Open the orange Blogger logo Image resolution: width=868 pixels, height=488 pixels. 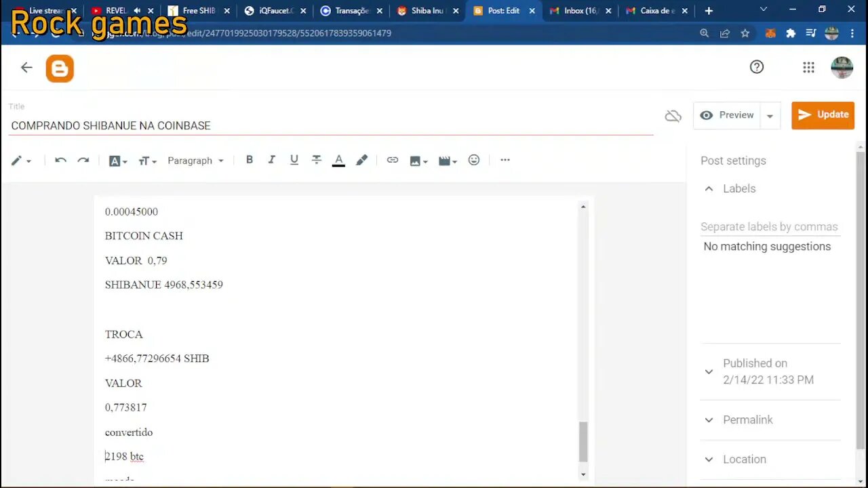pyautogui.click(x=60, y=68)
